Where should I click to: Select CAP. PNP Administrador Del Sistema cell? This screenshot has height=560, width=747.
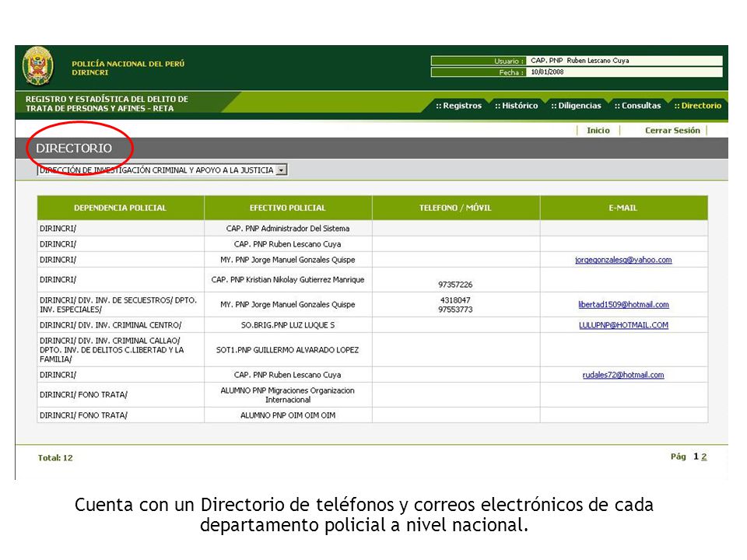click(x=288, y=229)
